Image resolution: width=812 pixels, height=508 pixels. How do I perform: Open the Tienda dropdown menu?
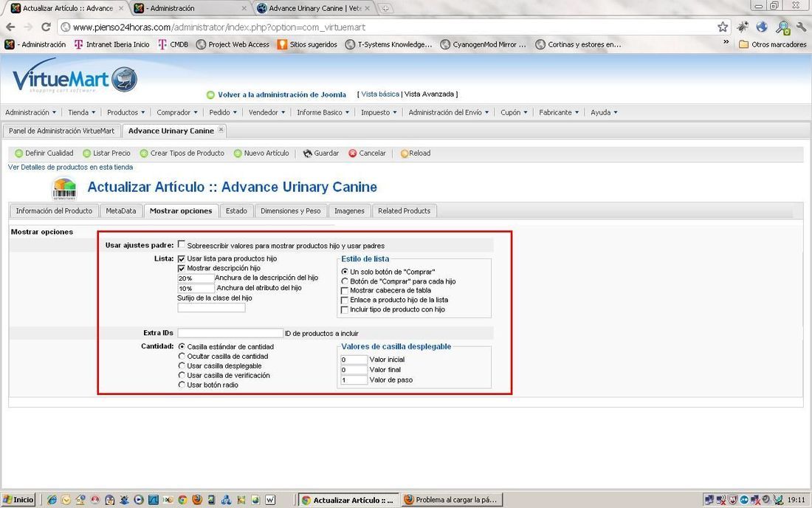point(82,112)
